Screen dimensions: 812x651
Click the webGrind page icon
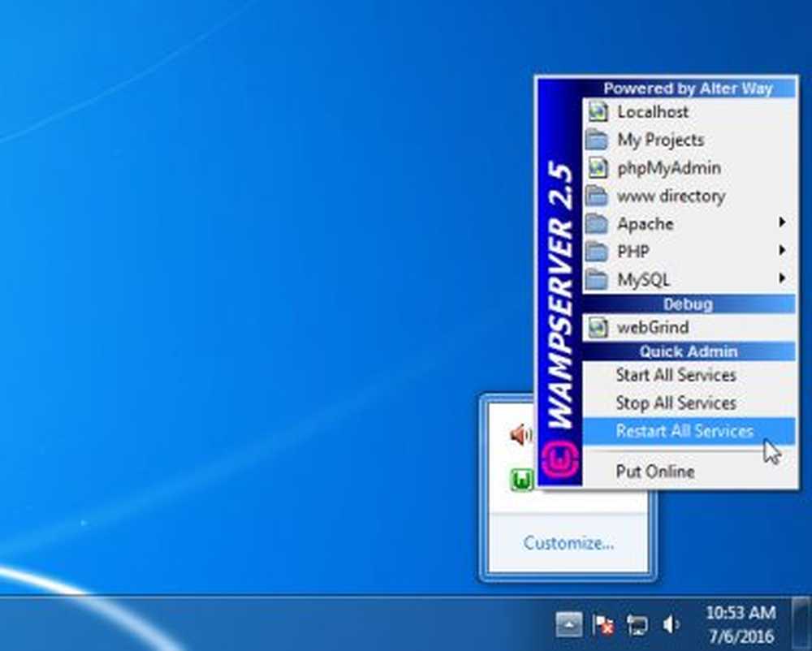[x=598, y=327]
